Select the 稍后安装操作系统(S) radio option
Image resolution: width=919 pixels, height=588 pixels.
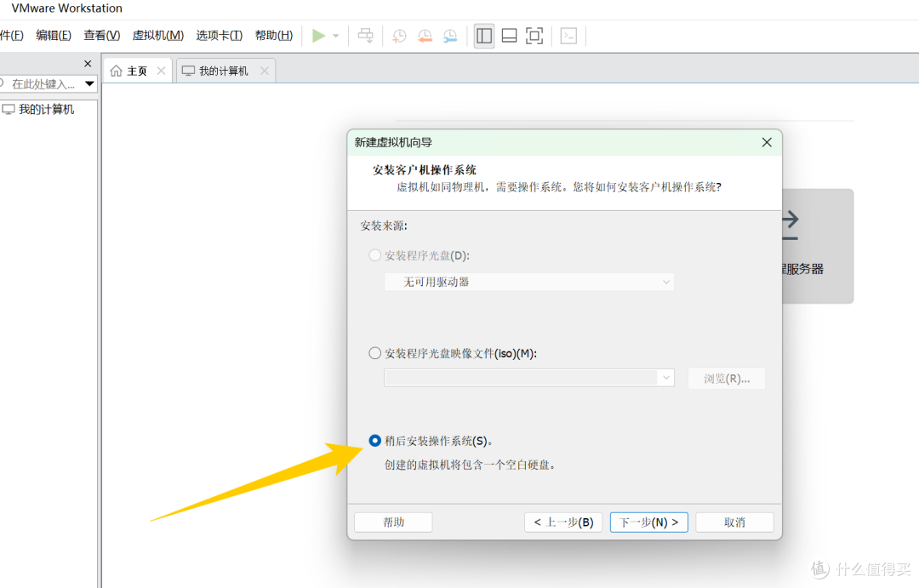(x=374, y=440)
